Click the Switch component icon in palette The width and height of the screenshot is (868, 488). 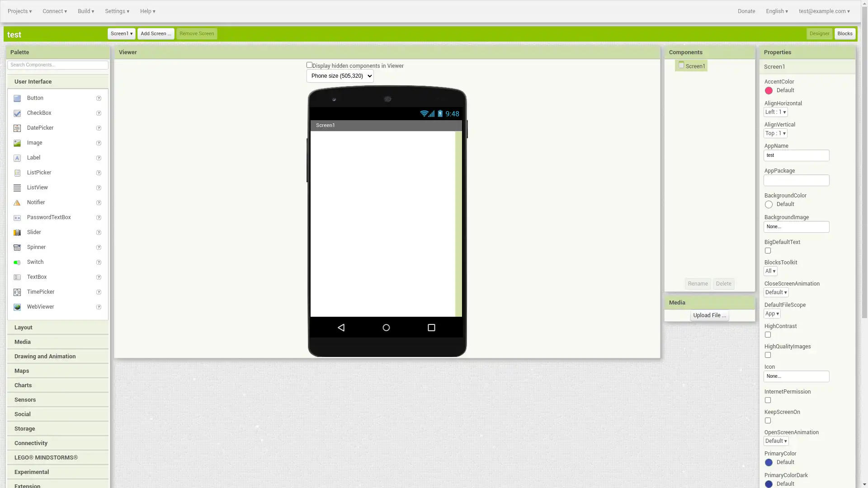(x=17, y=262)
